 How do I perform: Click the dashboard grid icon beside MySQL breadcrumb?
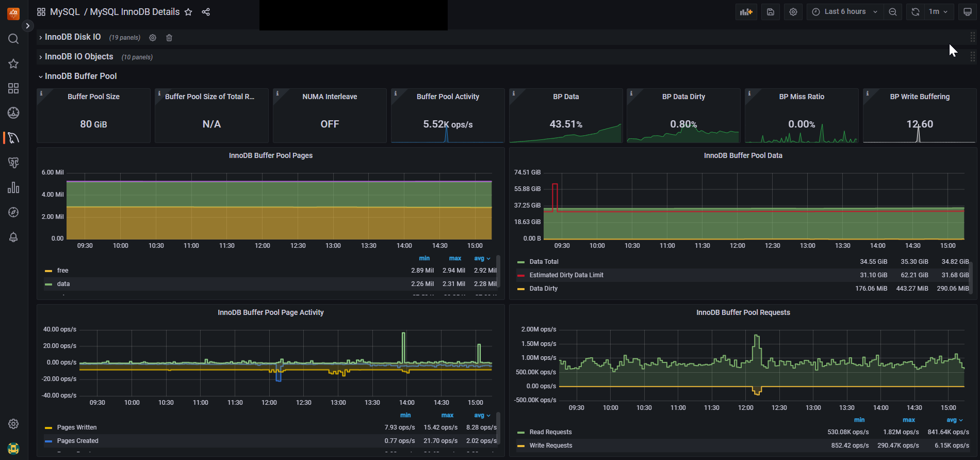point(41,12)
